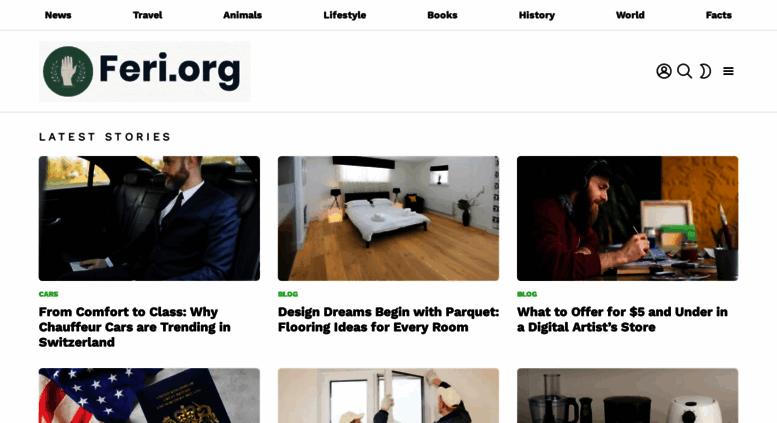Select World in the top navigation
Screen dimensions: 777x423
pyautogui.click(x=630, y=15)
